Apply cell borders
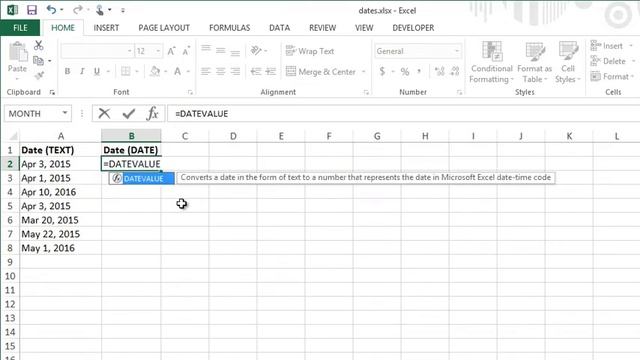This screenshot has width=640, height=360. (x=126, y=71)
